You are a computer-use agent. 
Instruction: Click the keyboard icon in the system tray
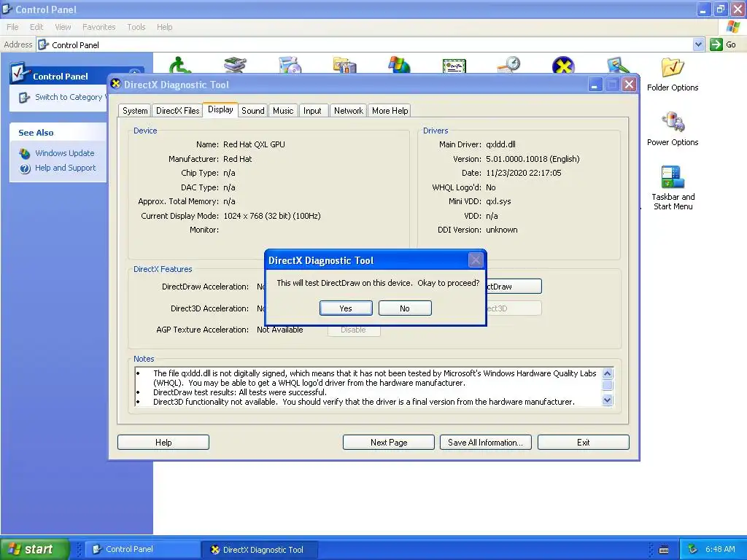pyautogui.click(x=664, y=550)
